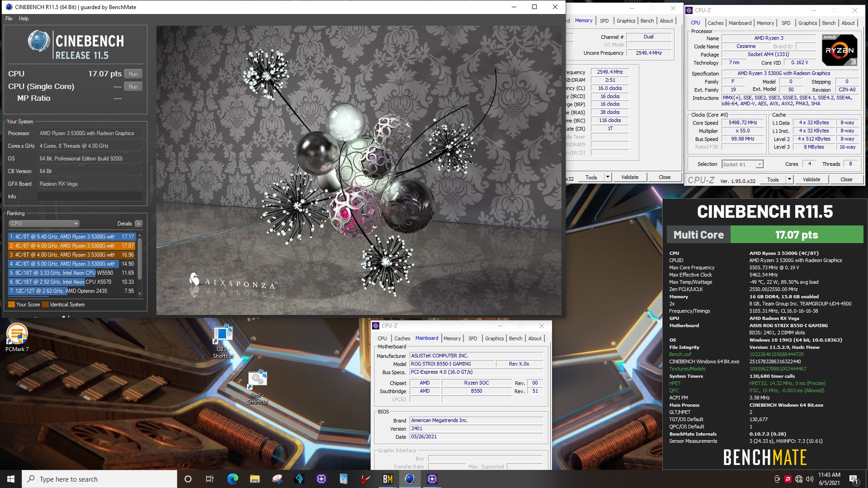Open Cinebench File menu
The width and height of the screenshot is (868, 488).
9,19
